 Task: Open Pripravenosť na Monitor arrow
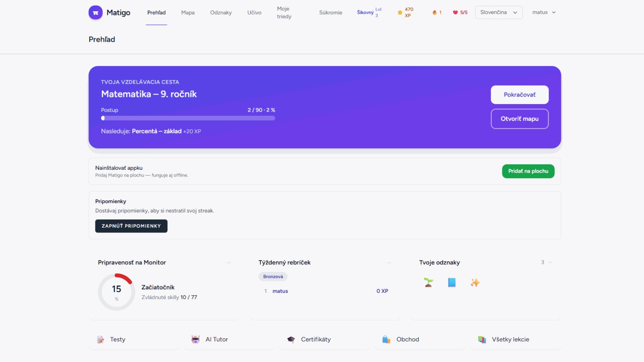[x=228, y=263]
